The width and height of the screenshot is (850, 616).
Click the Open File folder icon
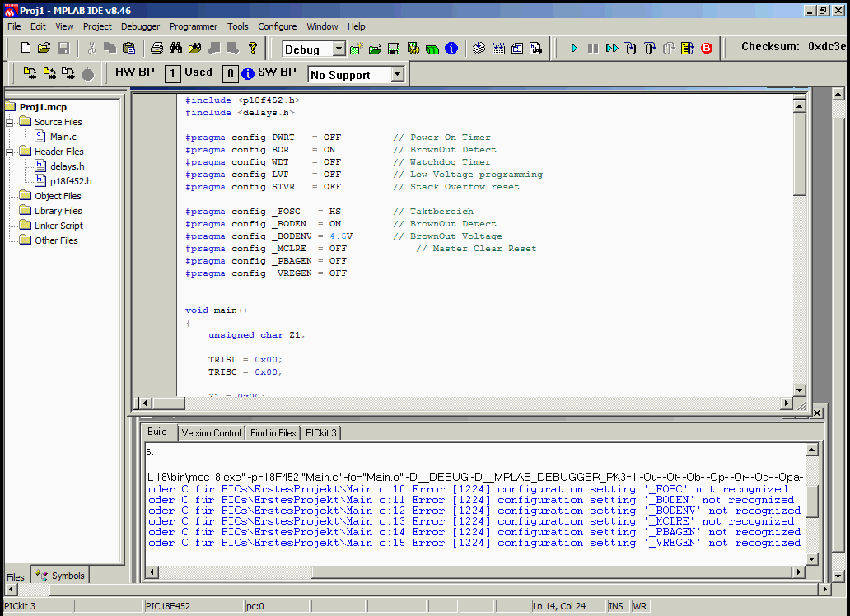pos(44,49)
